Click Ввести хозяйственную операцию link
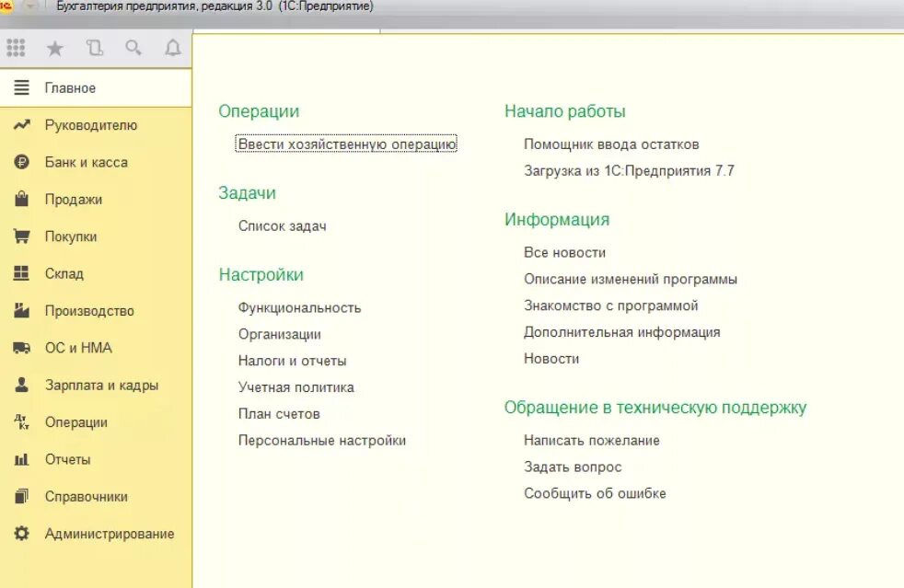Image resolution: width=904 pixels, height=588 pixels. click(346, 144)
